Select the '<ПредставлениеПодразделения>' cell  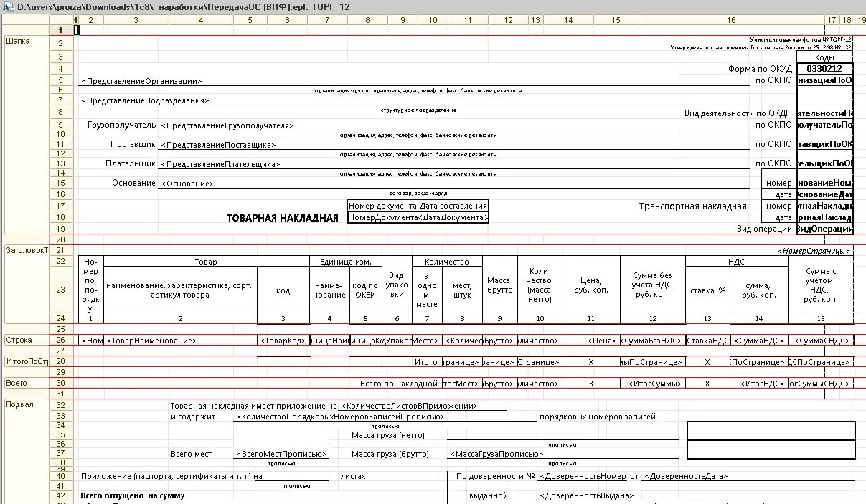pyautogui.click(x=145, y=101)
